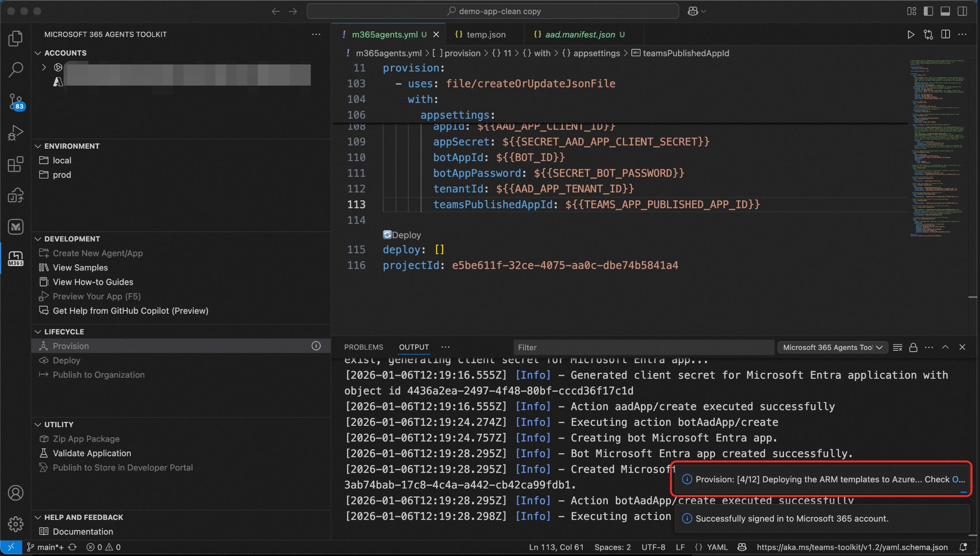Expand the Microsoft 365 account tree item
Screen dimensions: 980x556
click(x=44, y=67)
